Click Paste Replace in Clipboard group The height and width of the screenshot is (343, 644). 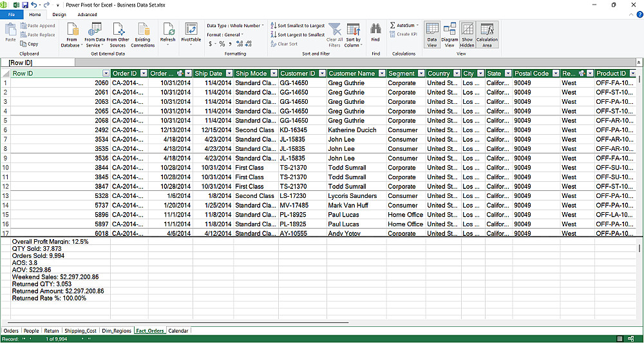coord(37,35)
